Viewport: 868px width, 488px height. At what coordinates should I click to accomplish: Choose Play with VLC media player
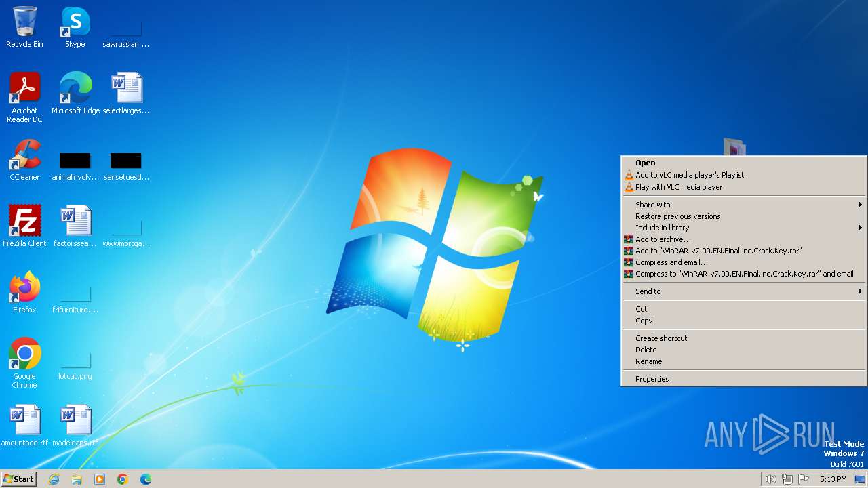point(744,187)
